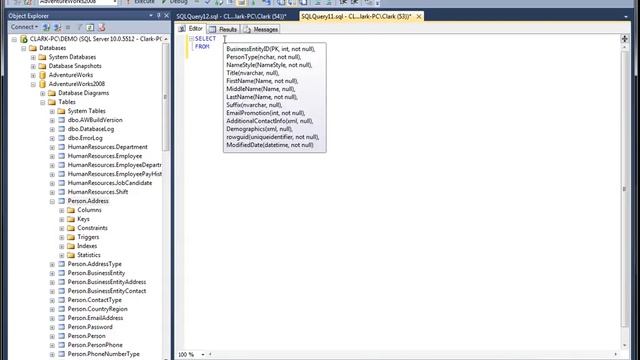Click the red icon right of Refresh in Object Explorer

tap(102, 27)
